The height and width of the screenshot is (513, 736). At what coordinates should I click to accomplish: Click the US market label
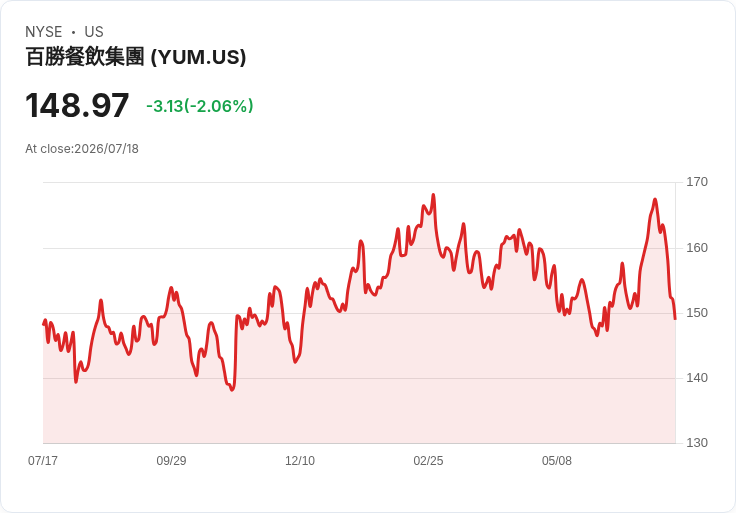click(94, 32)
